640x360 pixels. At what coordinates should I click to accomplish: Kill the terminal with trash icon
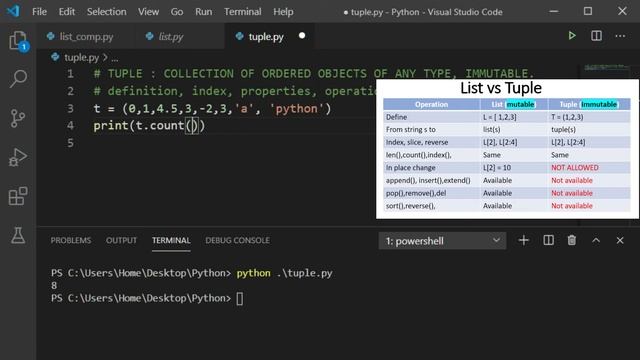572,240
